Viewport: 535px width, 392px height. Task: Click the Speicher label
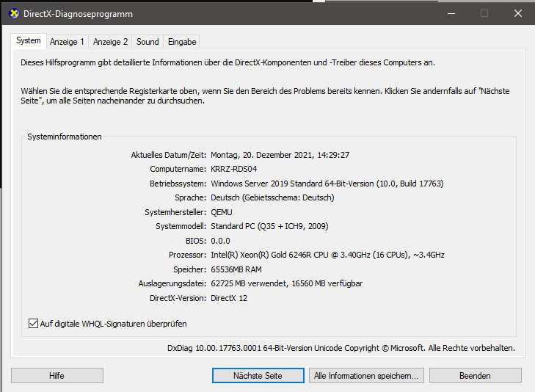pyautogui.click(x=189, y=269)
